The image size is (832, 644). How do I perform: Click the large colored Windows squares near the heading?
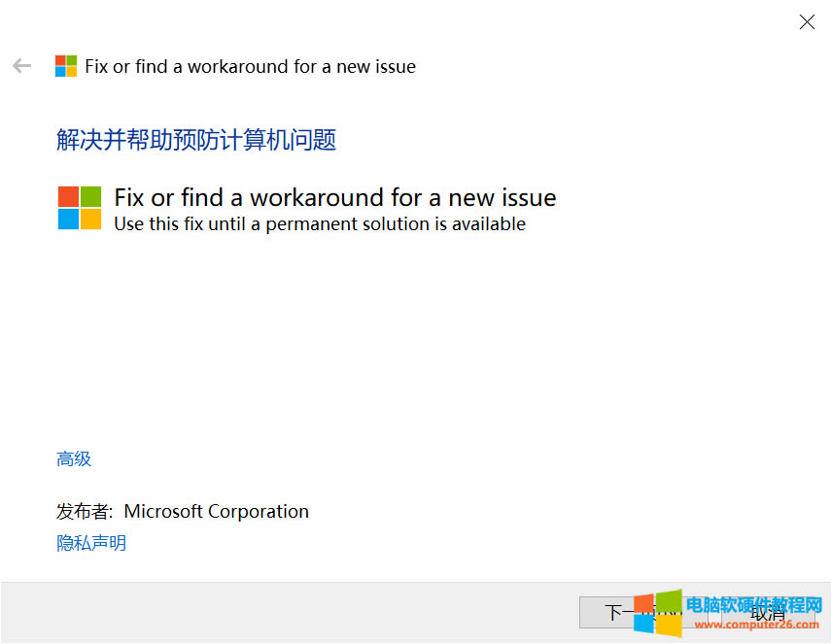(x=78, y=207)
